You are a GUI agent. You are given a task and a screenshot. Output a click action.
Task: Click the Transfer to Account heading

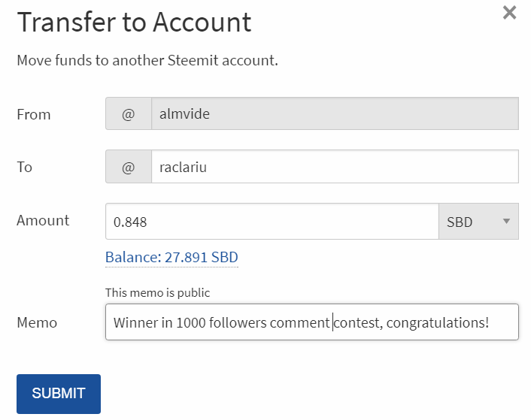[134, 23]
